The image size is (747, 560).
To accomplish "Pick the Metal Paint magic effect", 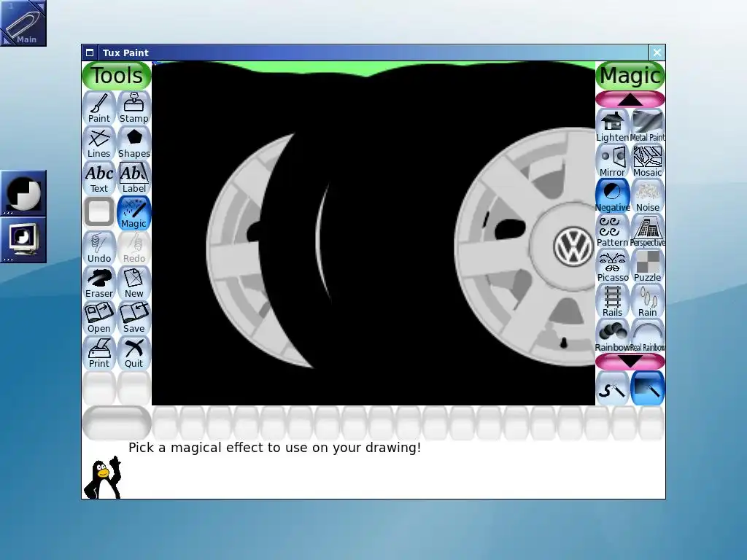I will [648, 125].
